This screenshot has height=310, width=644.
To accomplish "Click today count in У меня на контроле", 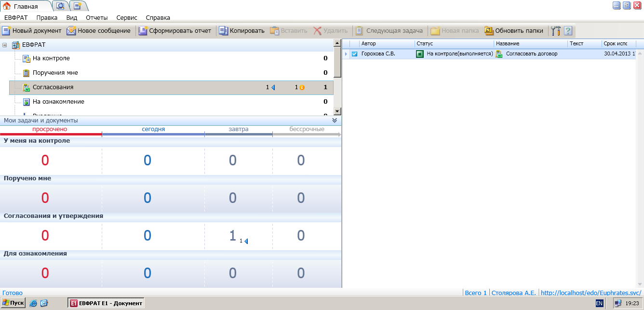I will pos(147,161).
